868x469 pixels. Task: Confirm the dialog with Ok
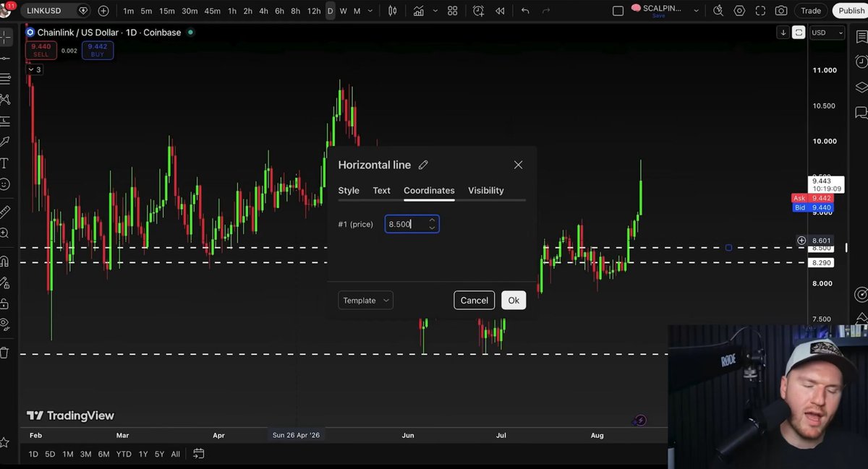pyautogui.click(x=514, y=301)
